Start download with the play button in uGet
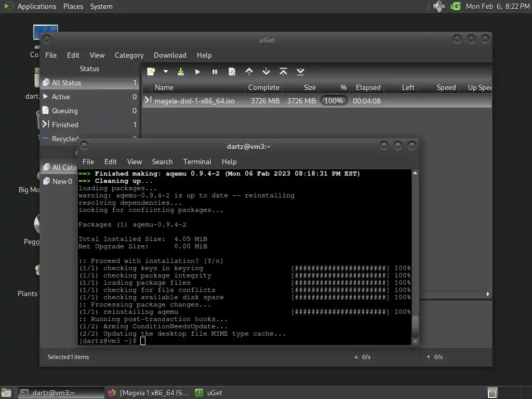The height and width of the screenshot is (399, 532). coord(198,72)
